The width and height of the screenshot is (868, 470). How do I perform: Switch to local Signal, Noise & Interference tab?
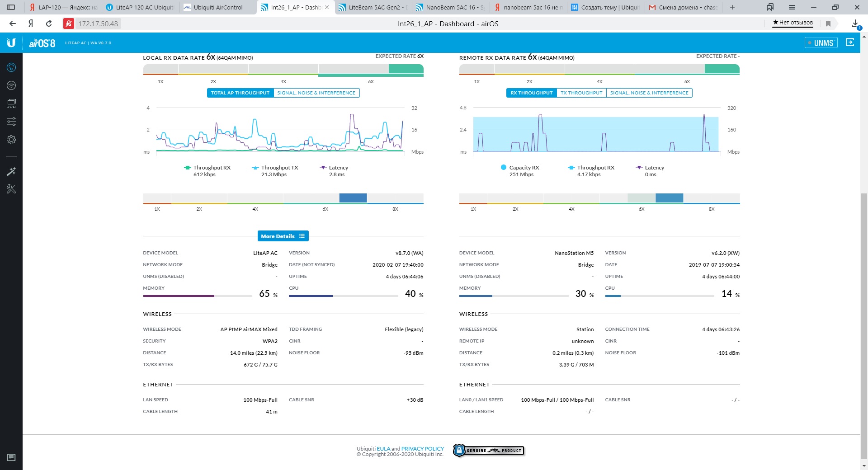[316, 93]
